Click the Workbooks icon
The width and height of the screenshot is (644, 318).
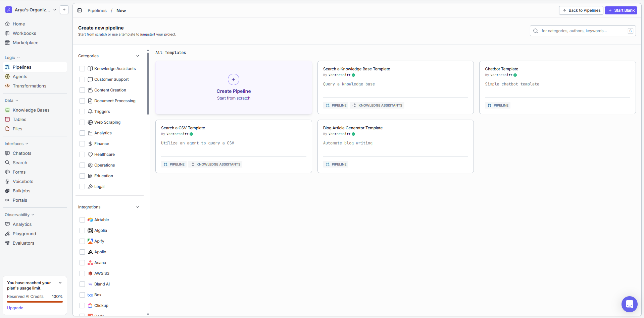[x=7, y=33]
